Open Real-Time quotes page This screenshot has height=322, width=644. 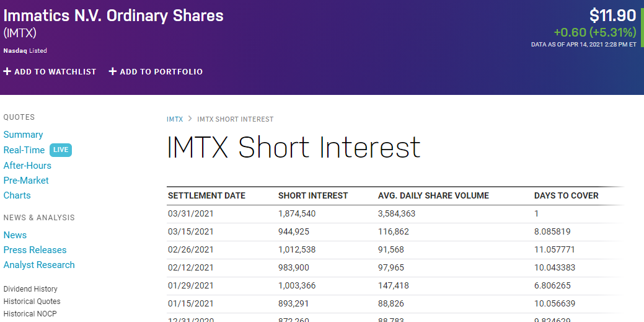tap(24, 150)
